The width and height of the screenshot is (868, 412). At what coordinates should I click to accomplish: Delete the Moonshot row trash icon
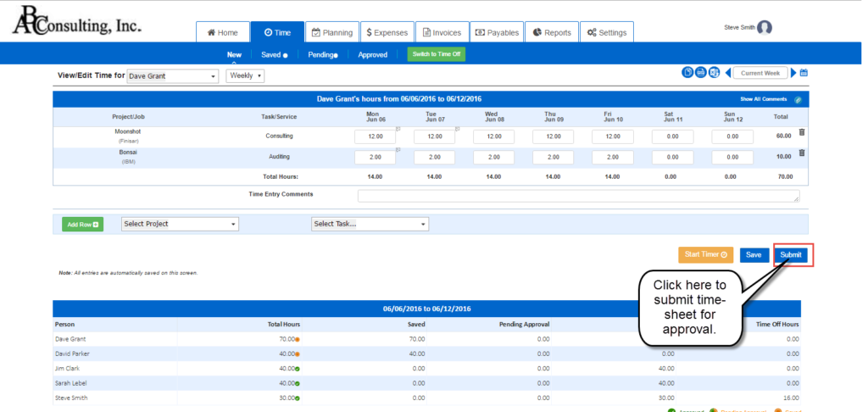802,131
